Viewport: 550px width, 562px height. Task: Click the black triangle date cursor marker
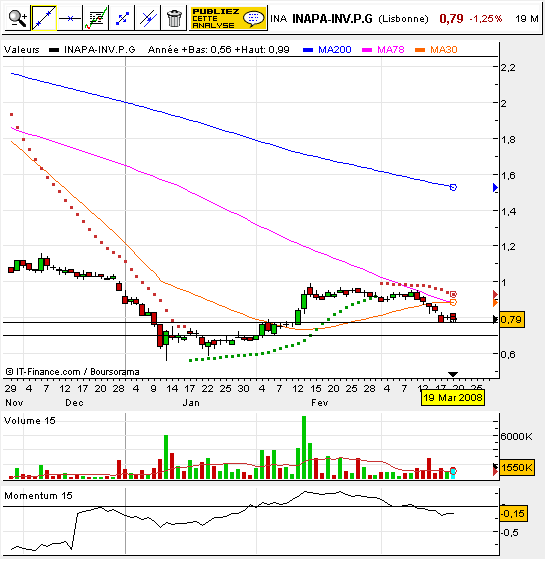[x=453, y=375]
